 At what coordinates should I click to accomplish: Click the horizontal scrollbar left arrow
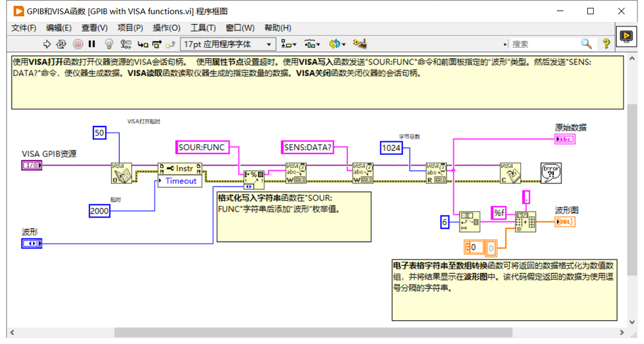[12, 332]
